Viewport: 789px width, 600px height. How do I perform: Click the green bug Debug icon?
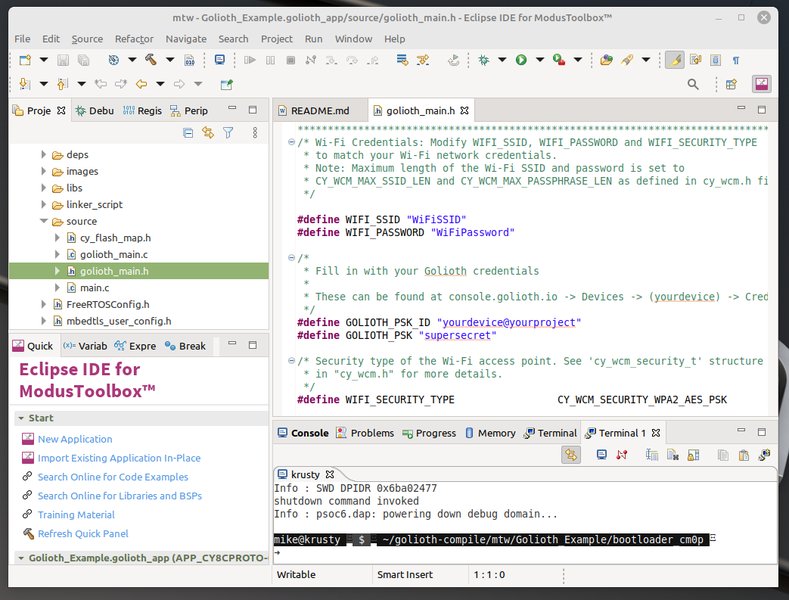click(x=484, y=60)
